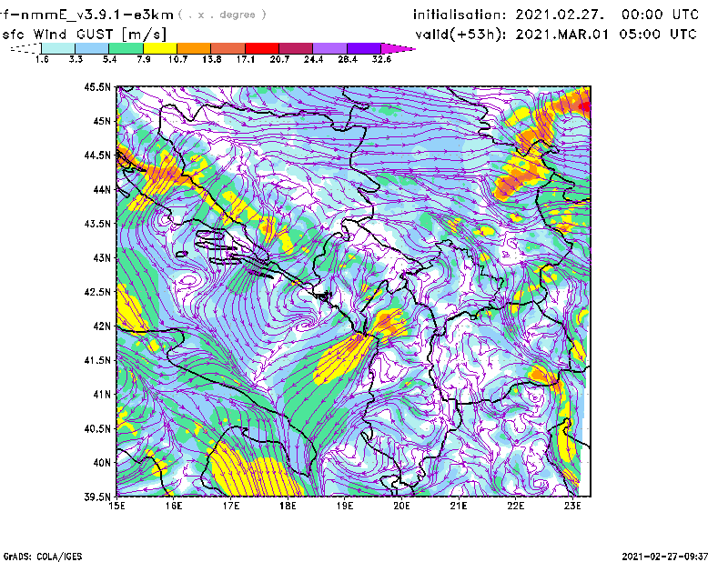Click the "45.5N" latitude label
Viewport: 728px width, 562px height.
pyautogui.click(x=97, y=86)
